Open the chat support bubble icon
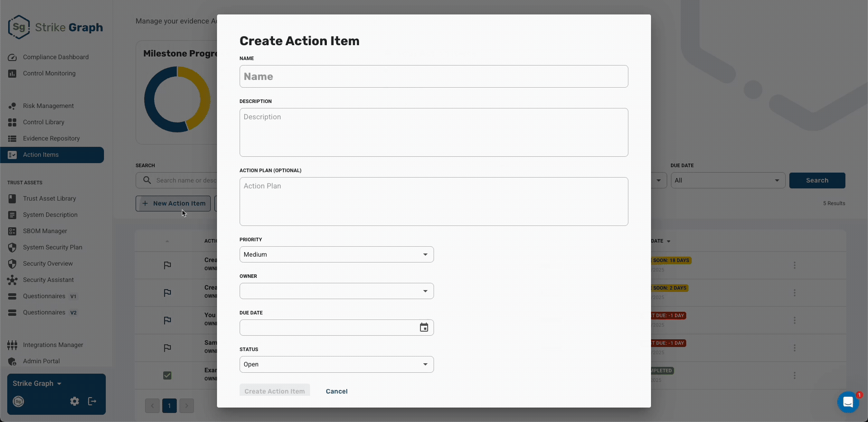Viewport: 868px width, 422px height. [848, 402]
